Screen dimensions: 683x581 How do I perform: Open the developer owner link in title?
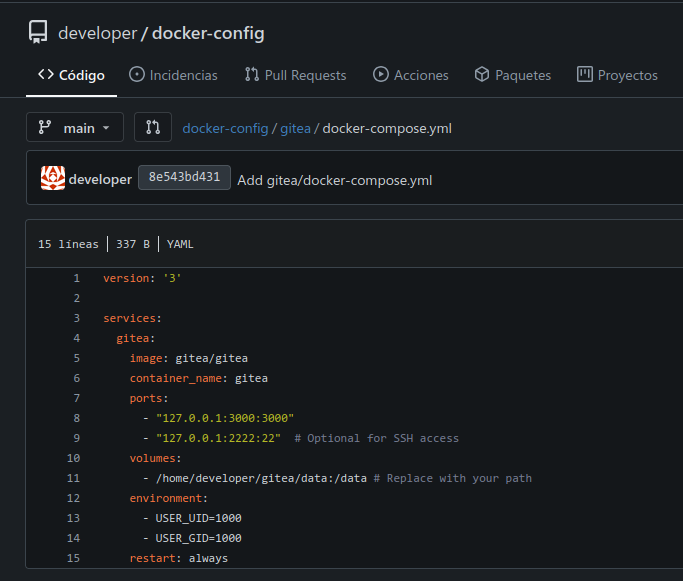point(97,33)
